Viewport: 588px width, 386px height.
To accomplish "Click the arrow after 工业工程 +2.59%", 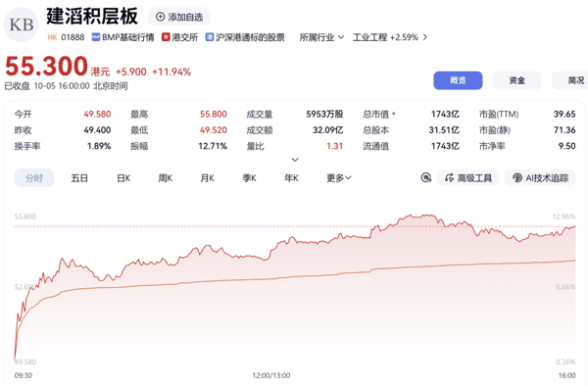I will click(x=425, y=37).
